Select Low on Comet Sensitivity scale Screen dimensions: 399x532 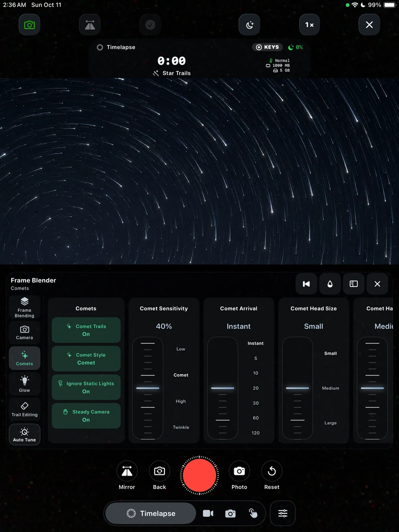point(181,349)
